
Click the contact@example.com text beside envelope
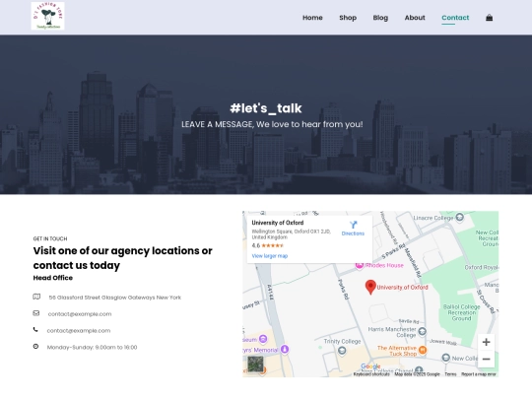tap(80, 314)
